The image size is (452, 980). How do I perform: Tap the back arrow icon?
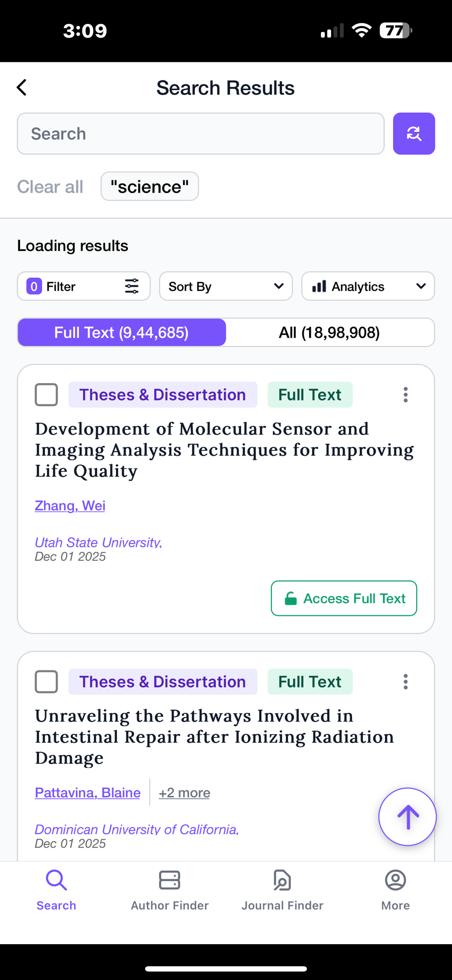pos(22,88)
